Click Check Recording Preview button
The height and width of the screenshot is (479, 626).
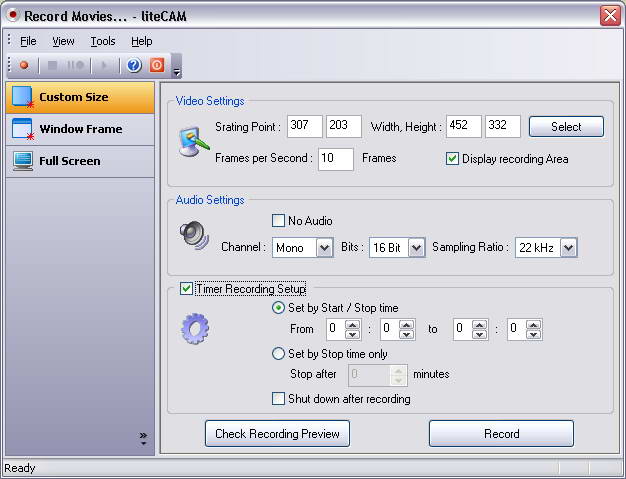[x=277, y=433]
